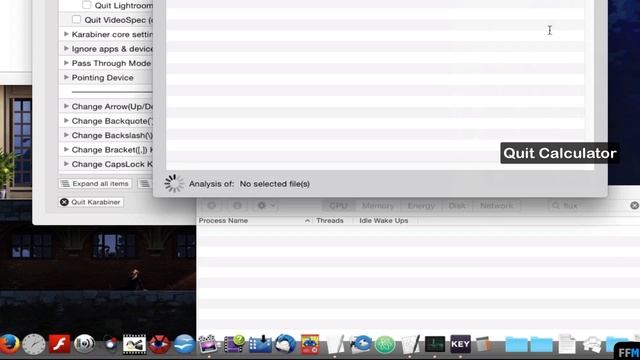Viewport: 640px width, 360px height.
Task: Sort by the Process Name column
Action: [x=254, y=220]
